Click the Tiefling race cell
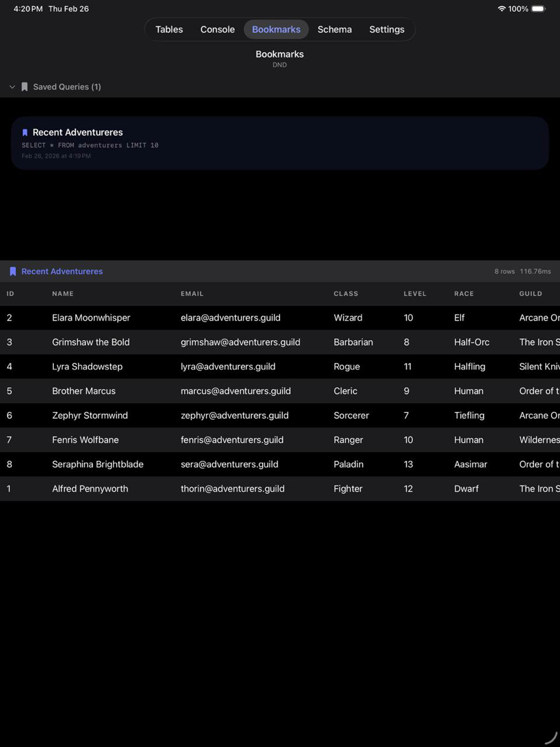This screenshot has width=560, height=747. pyautogui.click(x=469, y=415)
